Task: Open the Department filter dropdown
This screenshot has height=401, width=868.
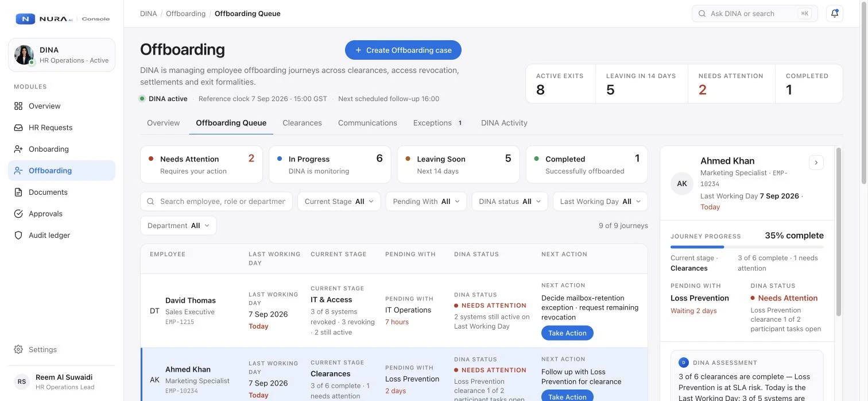Action: click(x=179, y=226)
